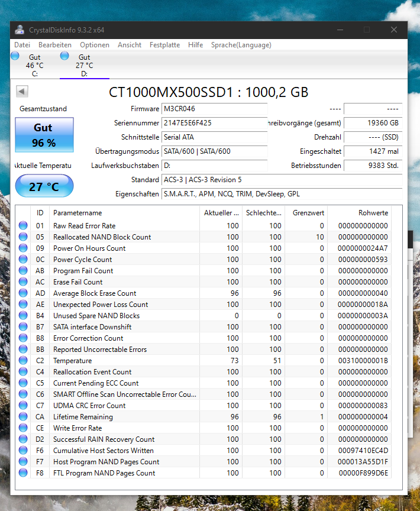Click status orb of Raw Read Error Rate
This screenshot has width=420, height=511.
[23, 225]
